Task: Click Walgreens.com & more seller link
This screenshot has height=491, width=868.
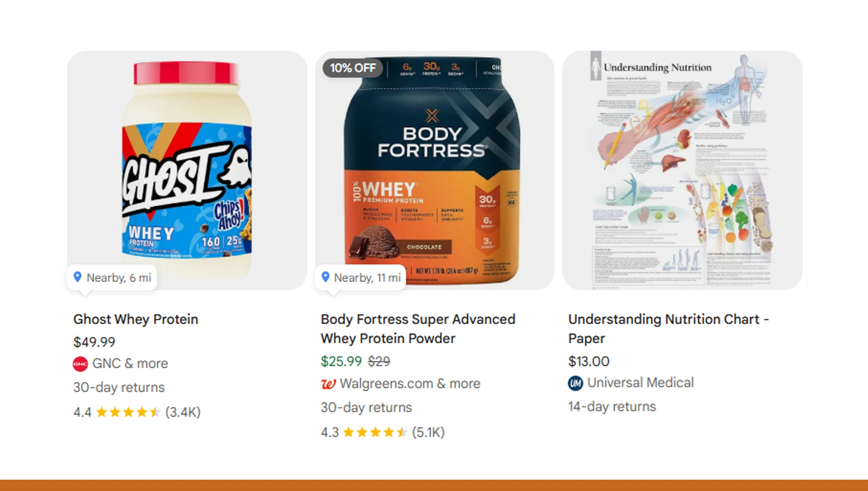Action: point(410,384)
